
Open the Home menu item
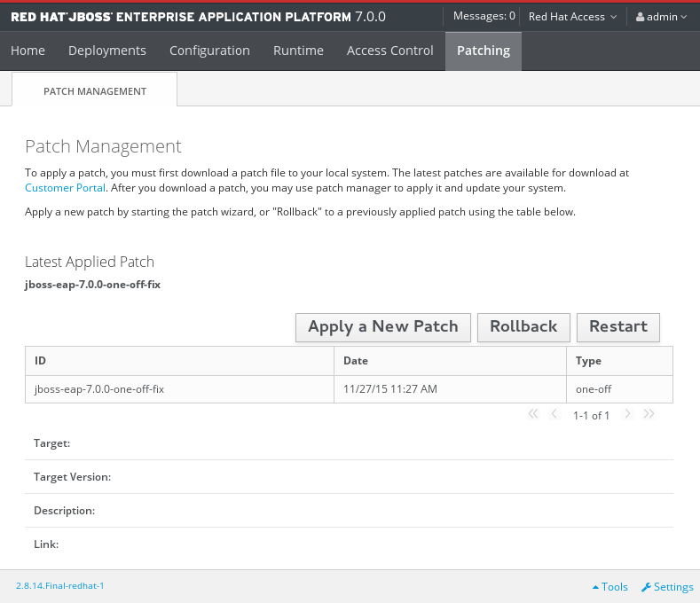point(28,51)
